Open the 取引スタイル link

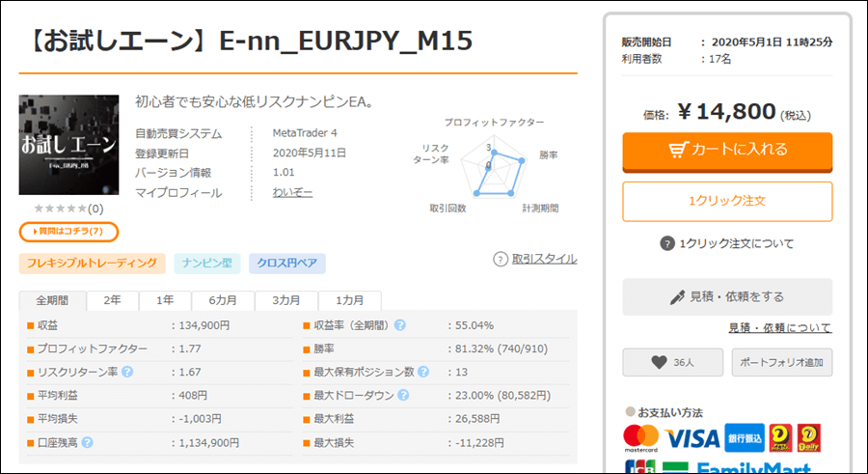[x=544, y=259]
